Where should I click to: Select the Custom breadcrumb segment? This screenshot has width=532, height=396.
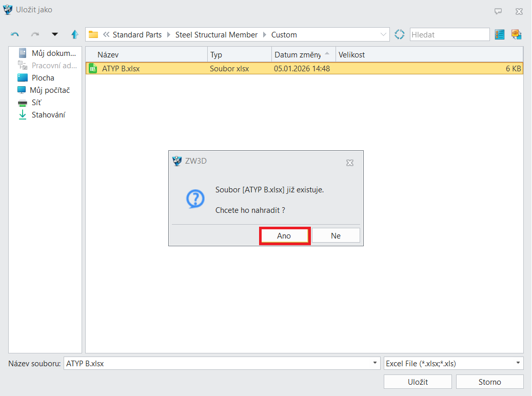[x=284, y=34]
